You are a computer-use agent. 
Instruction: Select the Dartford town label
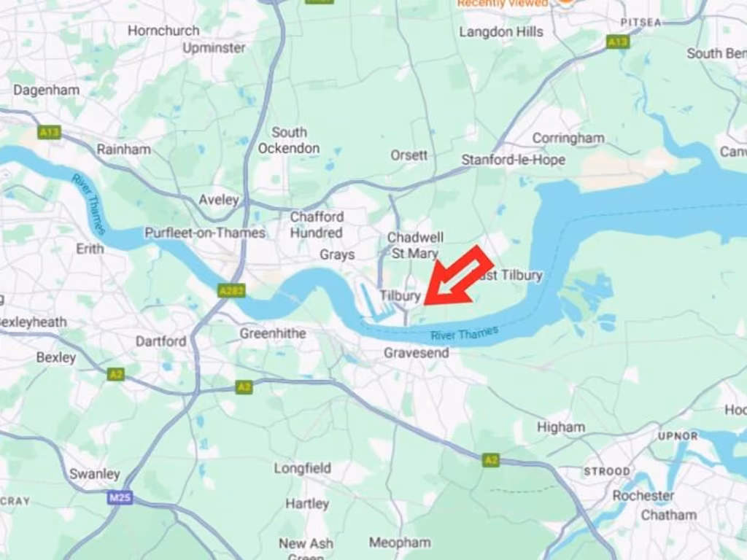pos(161,341)
